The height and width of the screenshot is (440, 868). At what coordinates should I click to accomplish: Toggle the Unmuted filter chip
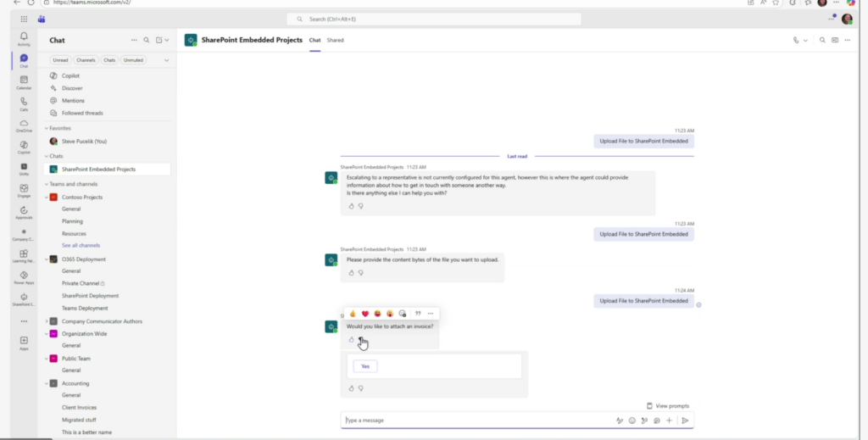pos(133,60)
